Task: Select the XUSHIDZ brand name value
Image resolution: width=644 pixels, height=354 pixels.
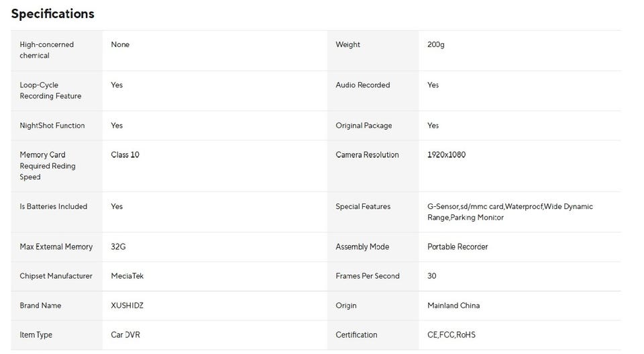Action: coord(127,306)
